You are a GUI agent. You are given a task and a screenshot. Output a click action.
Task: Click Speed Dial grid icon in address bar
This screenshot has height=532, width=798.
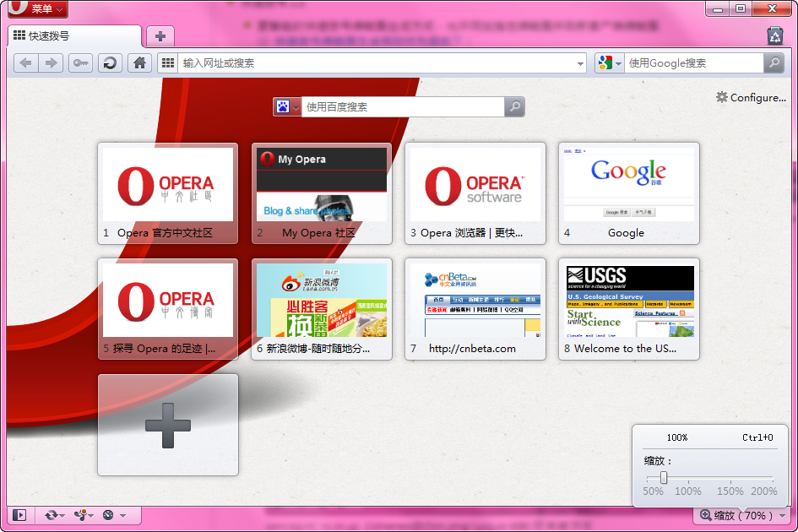[168, 63]
